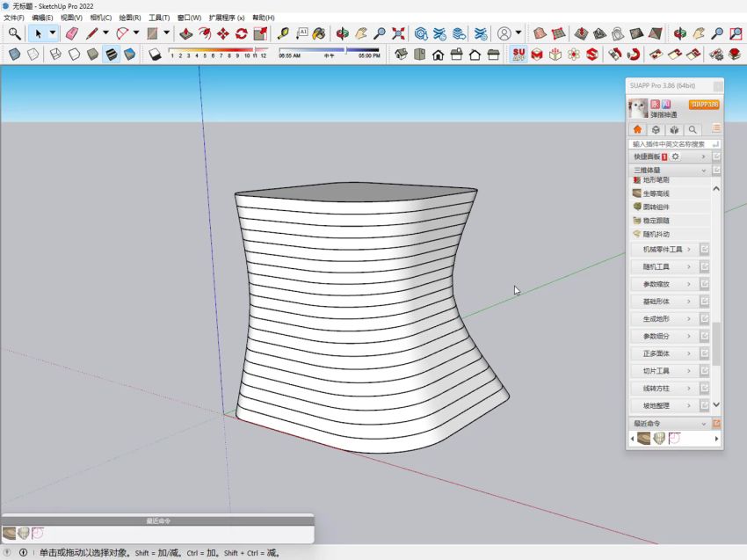The height and width of the screenshot is (560, 747).
Task: Open the 基础形体 group
Action: tap(666, 302)
